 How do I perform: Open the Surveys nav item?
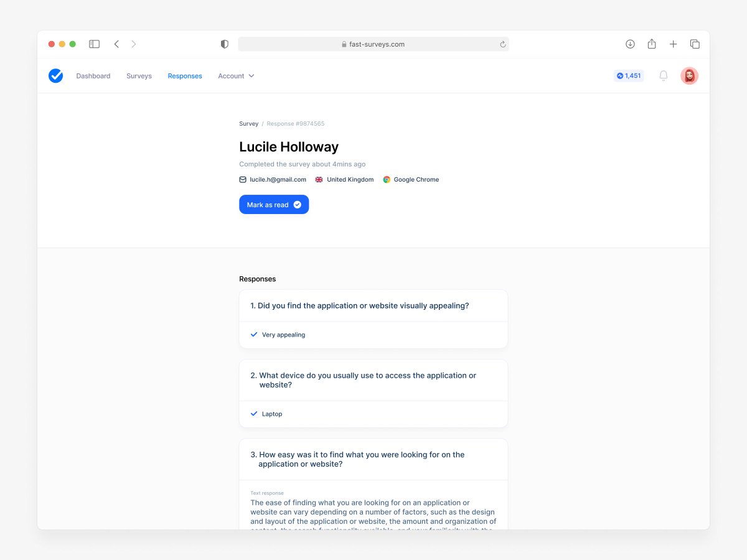pos(139,76)
